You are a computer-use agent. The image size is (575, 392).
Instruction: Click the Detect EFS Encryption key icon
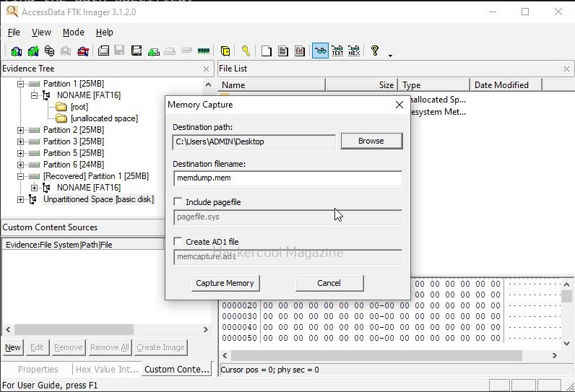246,51
